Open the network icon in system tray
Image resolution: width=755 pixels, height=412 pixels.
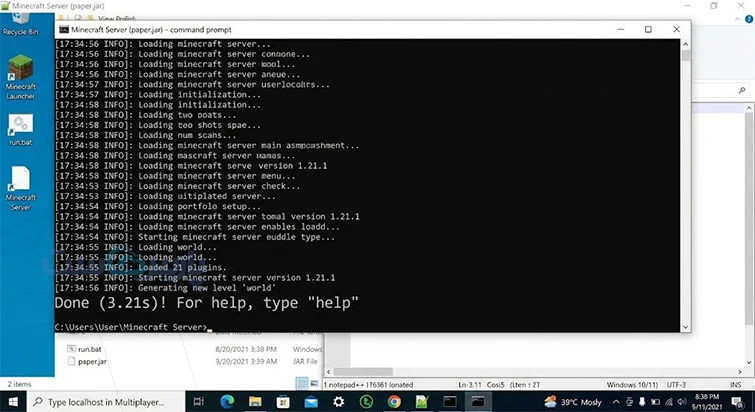(x=669, y=402)
